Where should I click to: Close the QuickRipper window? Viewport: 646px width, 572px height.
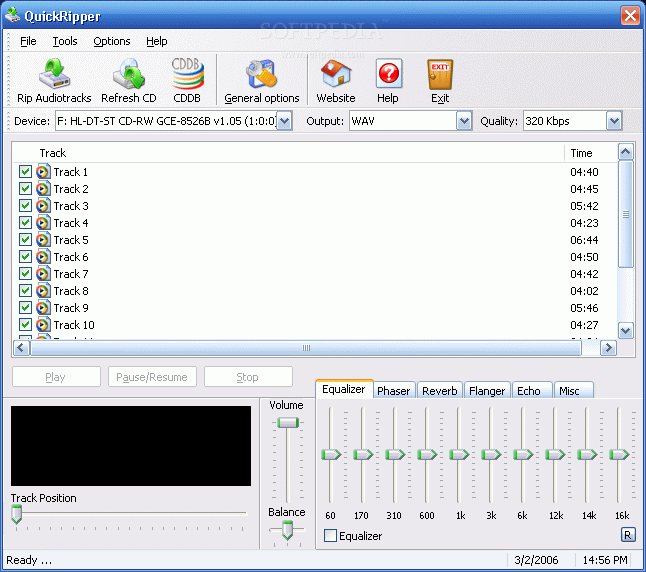[630, 16]
